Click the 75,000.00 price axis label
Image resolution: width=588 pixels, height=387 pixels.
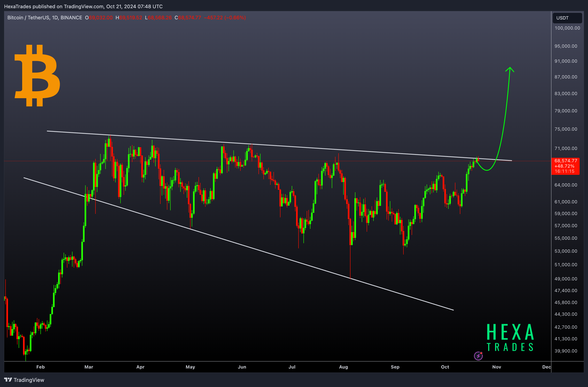click(566, 129)
